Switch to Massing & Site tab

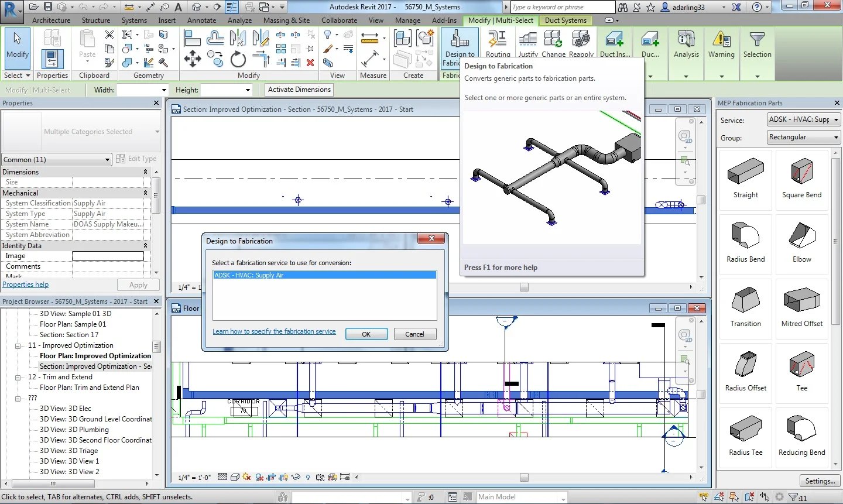tap(286, 20)
